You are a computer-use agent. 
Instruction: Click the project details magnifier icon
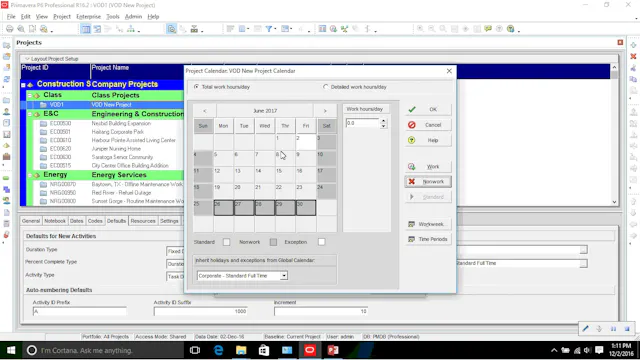click(172, 29)
